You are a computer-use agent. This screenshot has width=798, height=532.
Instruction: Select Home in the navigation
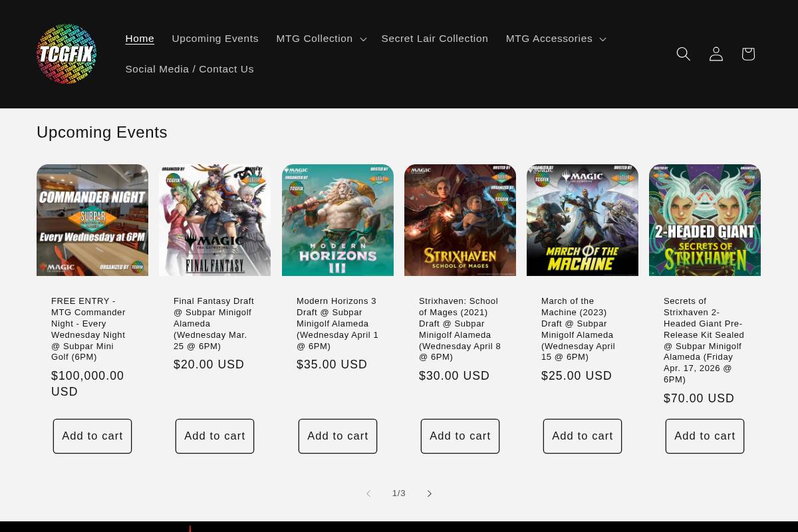click(140, 39)
